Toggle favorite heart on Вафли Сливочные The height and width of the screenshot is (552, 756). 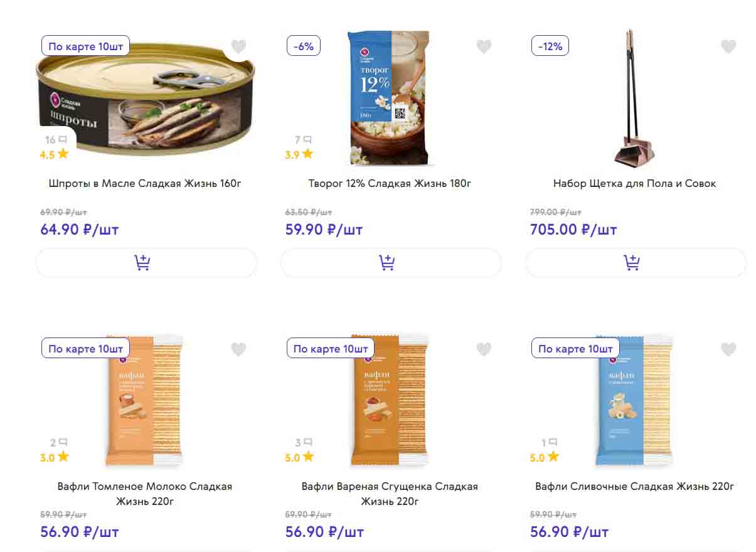[728, 349]
